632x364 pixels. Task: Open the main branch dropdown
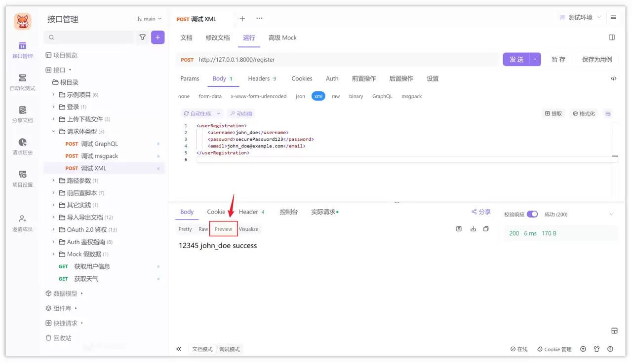pyautogui.click(x=150, y=19)
